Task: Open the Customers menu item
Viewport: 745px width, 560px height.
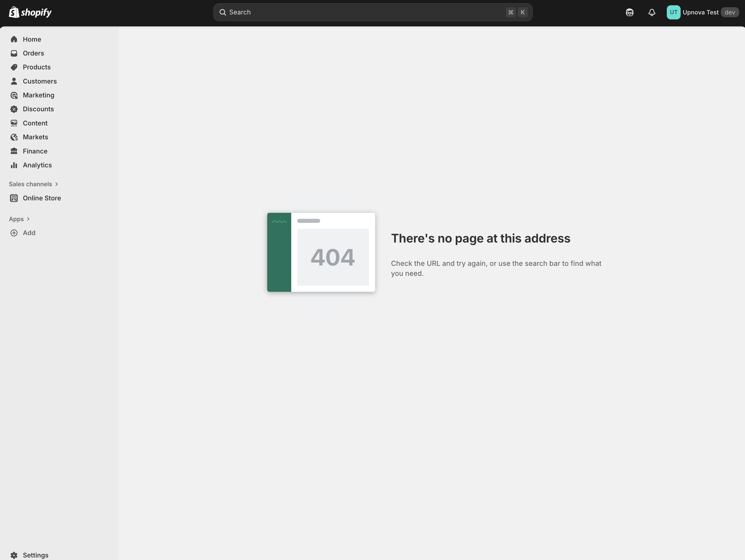Action: (x=39, y=81)
